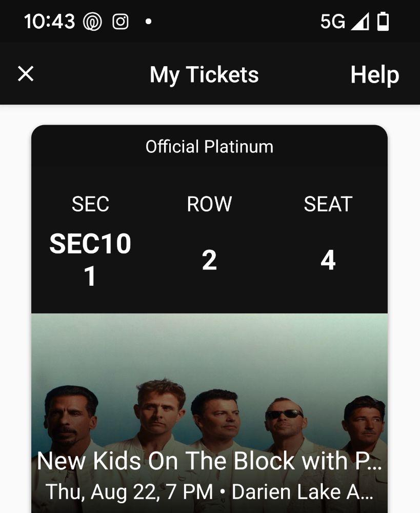
Task: Tap the ROW column heading
Action: coord(209,204)
